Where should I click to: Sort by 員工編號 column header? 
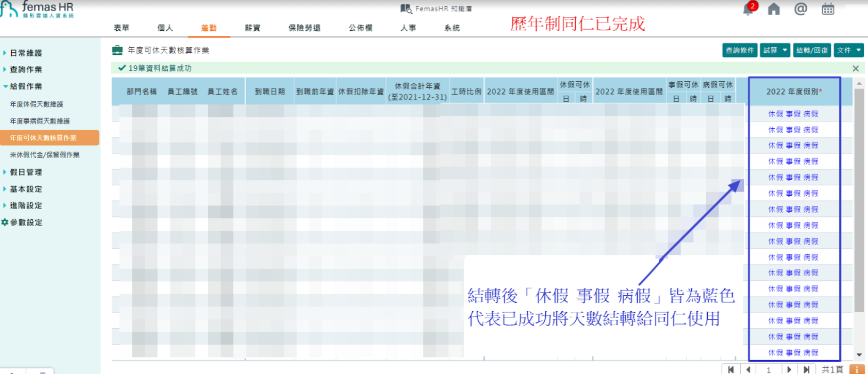182,92
